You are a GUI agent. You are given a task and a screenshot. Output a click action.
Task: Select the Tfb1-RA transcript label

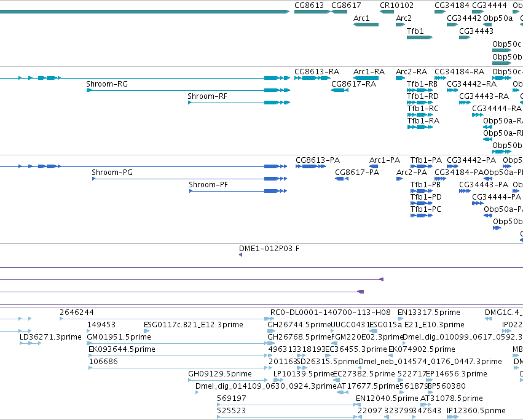pos(423,121)
